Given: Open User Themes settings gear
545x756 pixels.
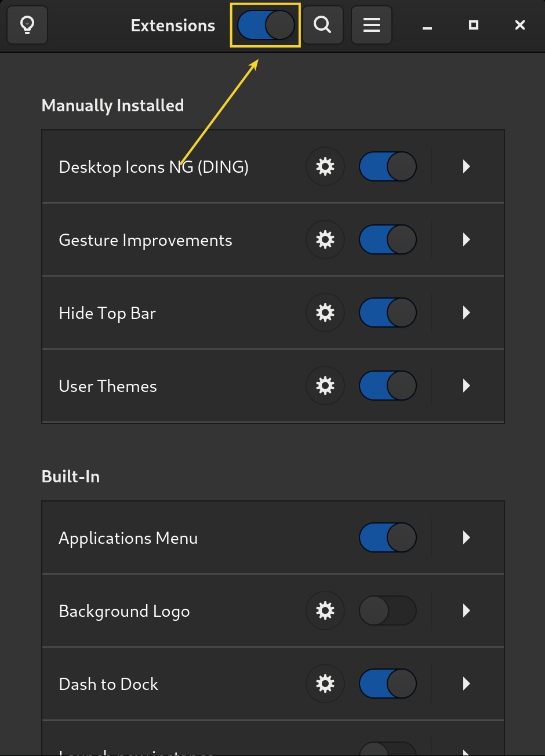Looking at the screenshot, I should (x=325, y=386).
